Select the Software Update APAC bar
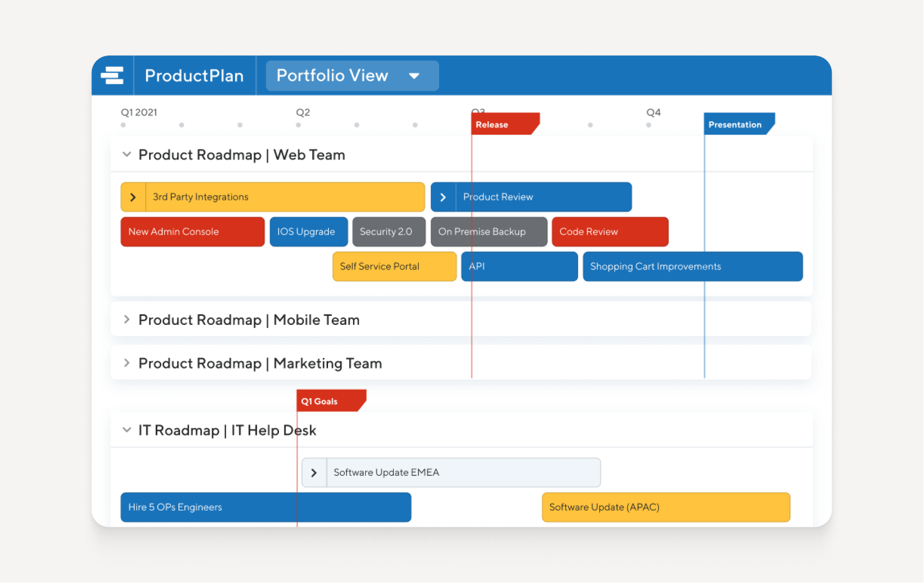This screenshot has width=924, height=583. coord(666,507)
